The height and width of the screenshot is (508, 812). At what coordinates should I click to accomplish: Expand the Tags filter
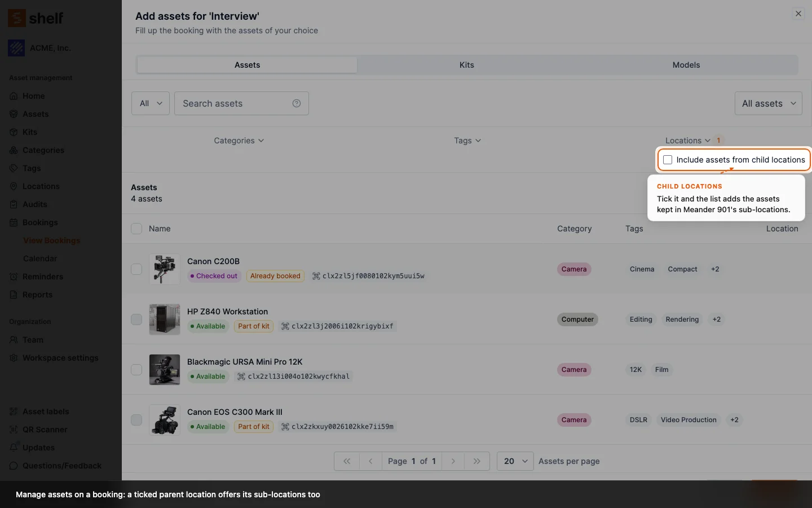tap(467, 141)
